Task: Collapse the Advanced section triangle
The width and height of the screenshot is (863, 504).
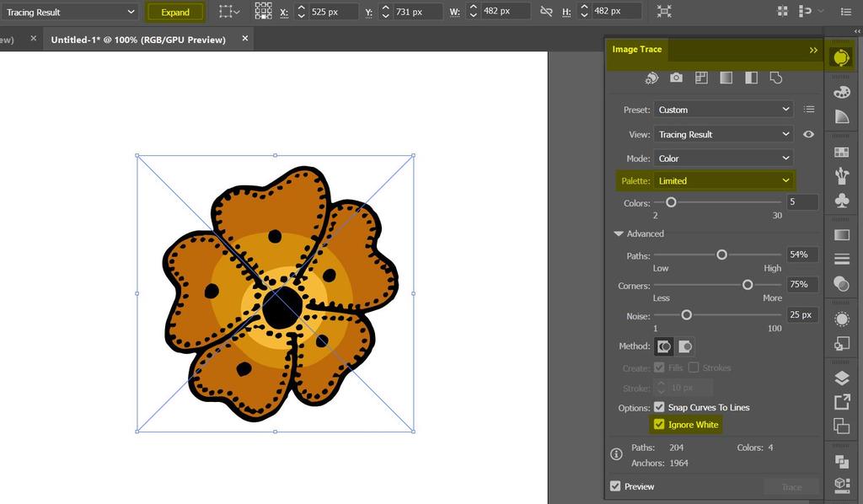Action: 619,233
